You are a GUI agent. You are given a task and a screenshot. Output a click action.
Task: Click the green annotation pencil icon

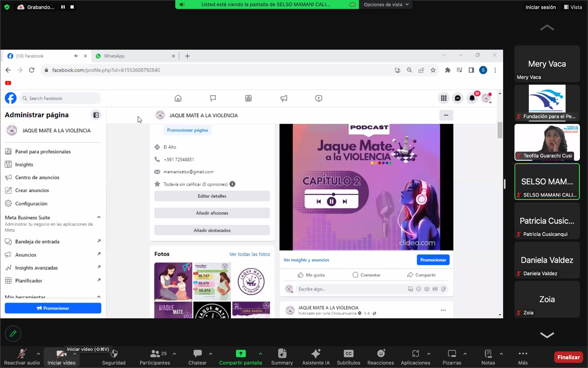[x=13, y=334]
